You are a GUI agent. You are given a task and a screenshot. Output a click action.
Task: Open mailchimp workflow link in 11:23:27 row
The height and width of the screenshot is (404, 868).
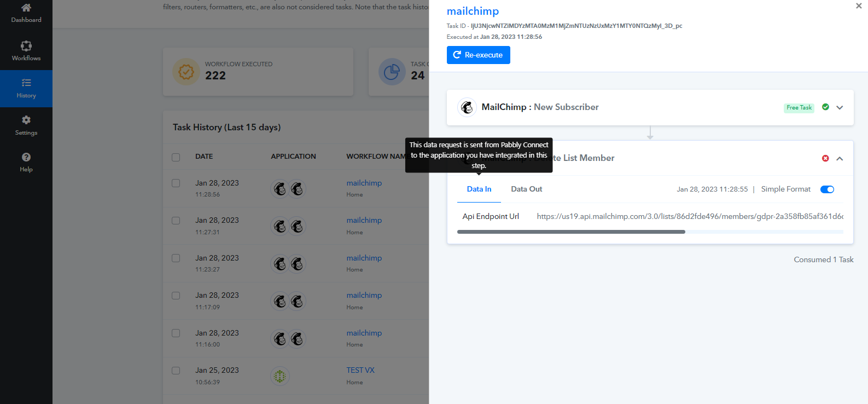point(364,258)
